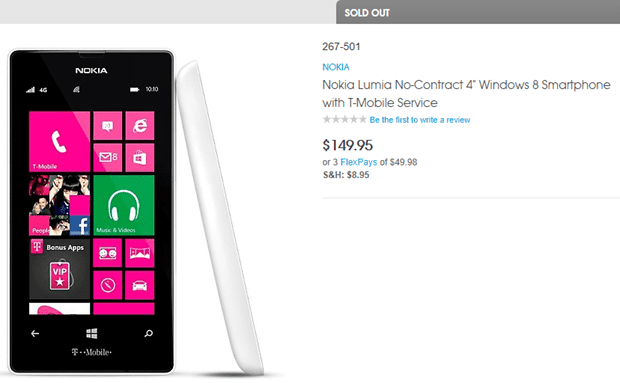The height and width of the screenshot is (383, 620).
Task: Tap the pink phone call tile
Action: [x=59, y=142]
